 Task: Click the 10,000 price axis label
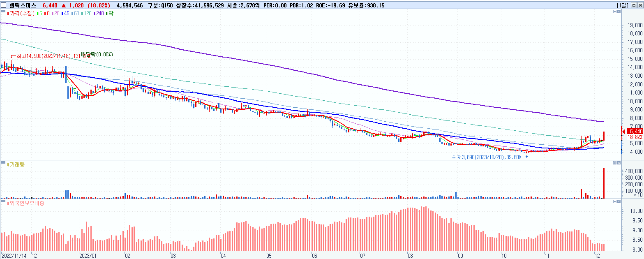(x=635, y=101)
